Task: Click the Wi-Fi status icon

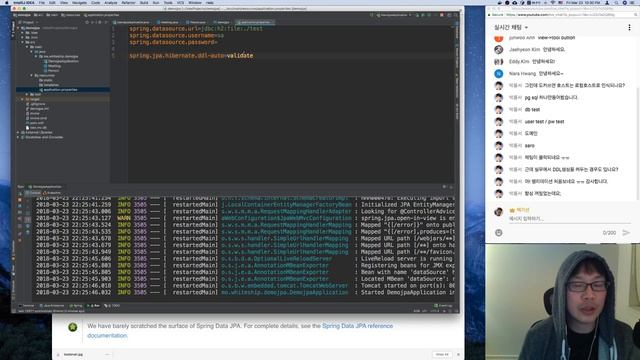Action: (552, 2)
